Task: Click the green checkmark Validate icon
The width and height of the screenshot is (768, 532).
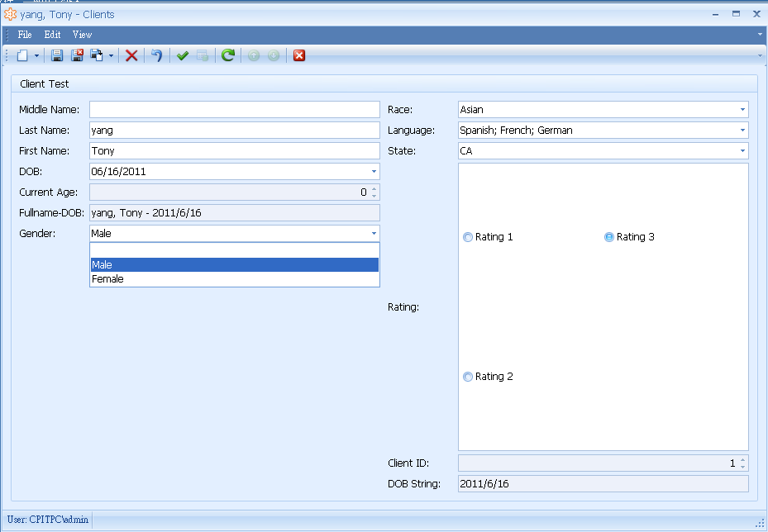Action: [x=183, y=55]
